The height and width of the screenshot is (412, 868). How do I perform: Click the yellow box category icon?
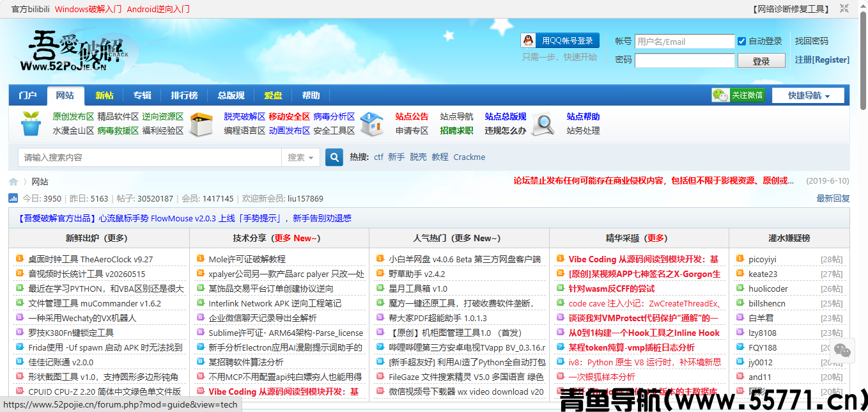202,123
